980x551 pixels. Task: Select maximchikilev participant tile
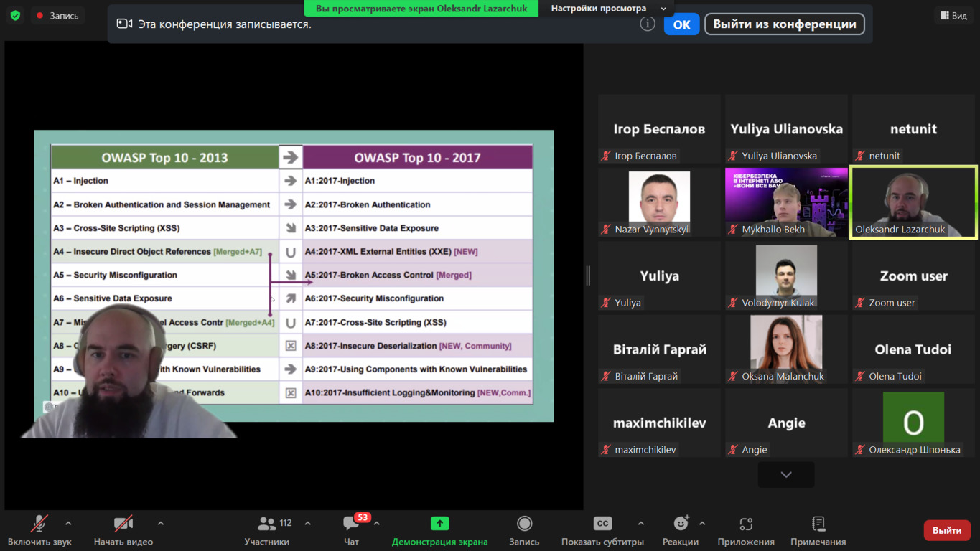659,423
